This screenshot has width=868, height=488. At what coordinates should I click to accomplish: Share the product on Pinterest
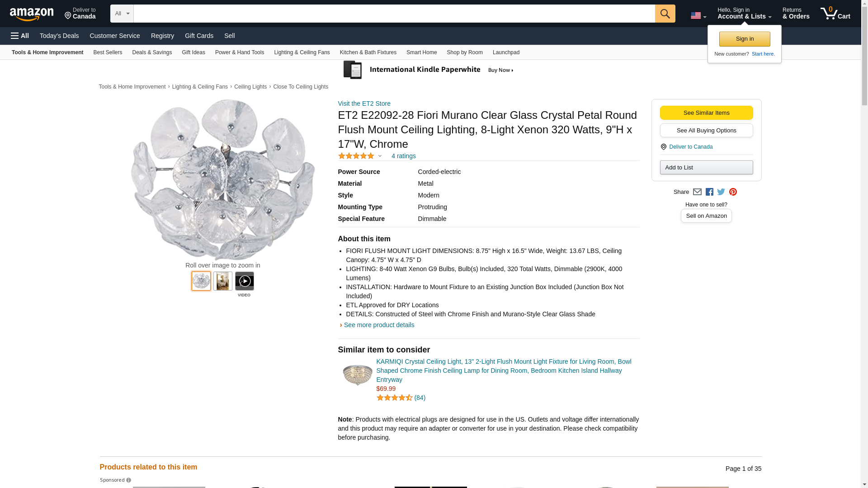[x=733, y=192]
